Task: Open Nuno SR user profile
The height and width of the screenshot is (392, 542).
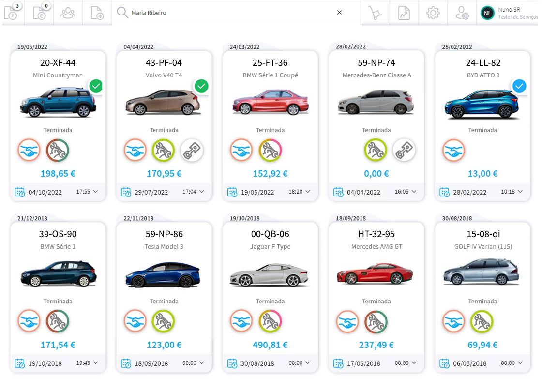Action: [x=509, y=13]
